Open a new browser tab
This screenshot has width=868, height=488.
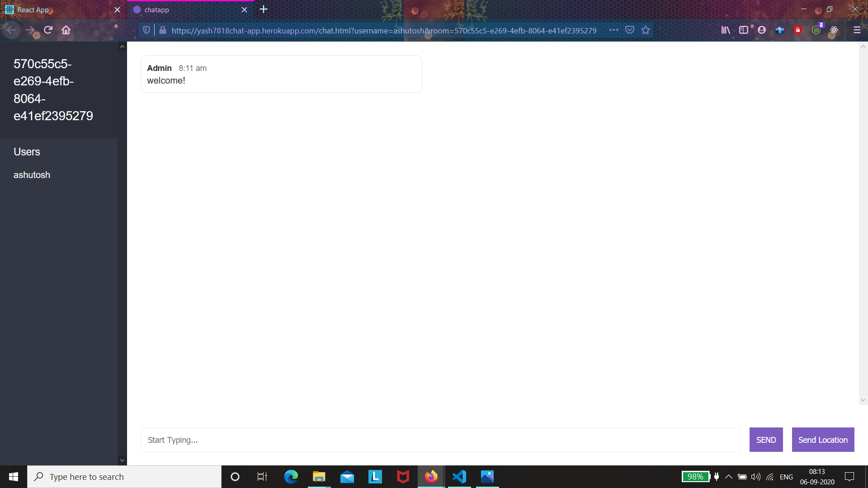(x=264, y=9)
